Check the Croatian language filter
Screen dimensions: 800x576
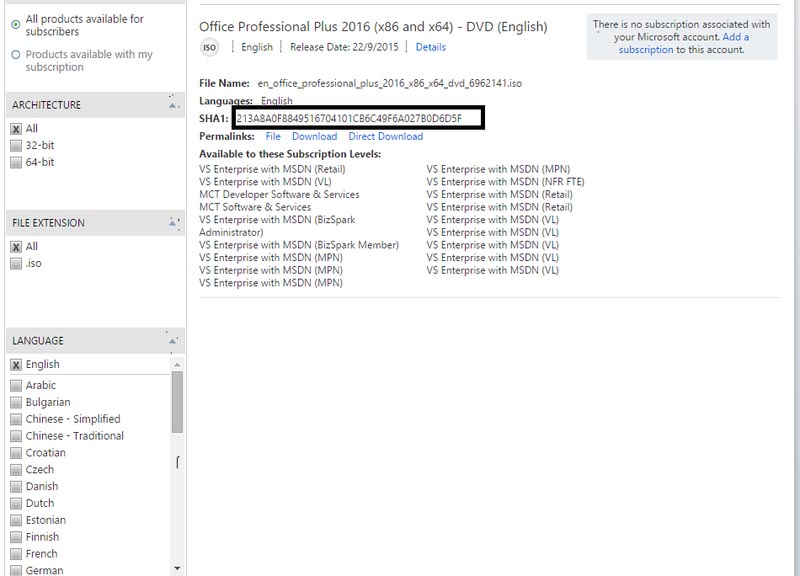click(x=16, y=453)
